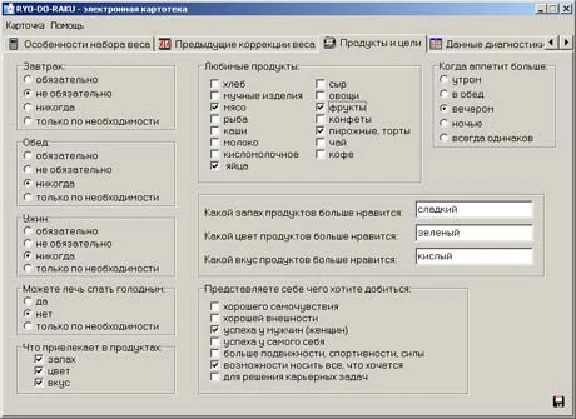Click the icon on the Продукты и цели tab
The height and width of the screenshot is (419, 576).
coord(330,43)
